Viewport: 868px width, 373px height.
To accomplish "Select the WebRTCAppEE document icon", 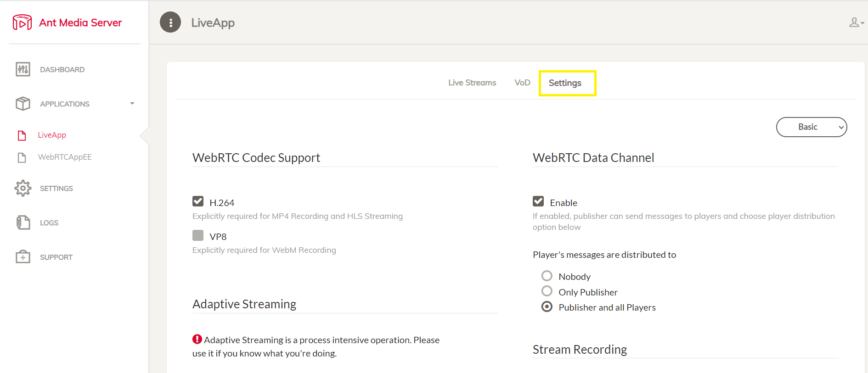I will click(x=22, y=157).
